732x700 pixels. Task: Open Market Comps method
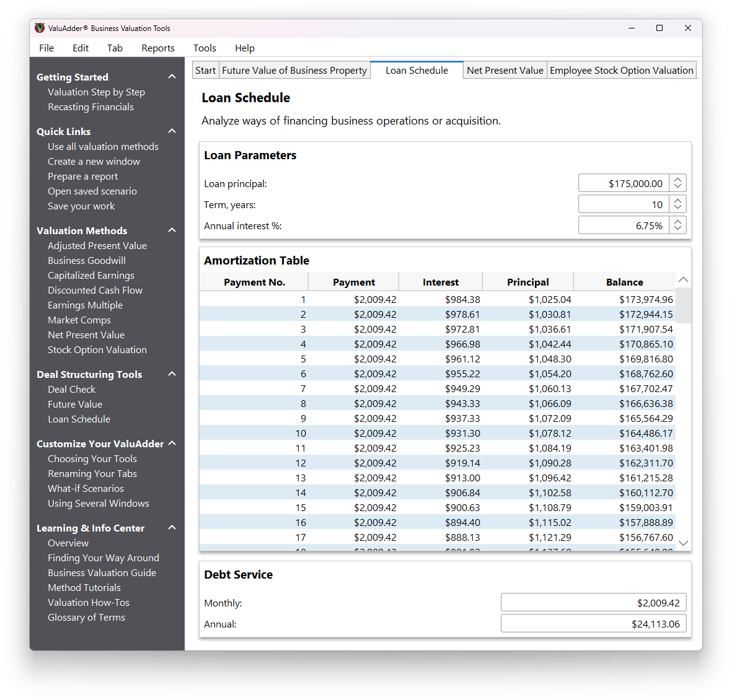point(79,320)
